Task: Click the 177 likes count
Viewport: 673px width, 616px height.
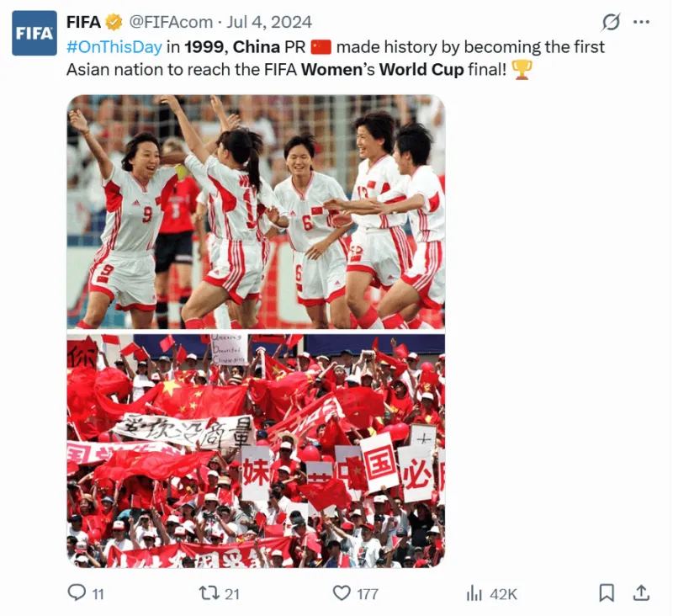Action: (x=368, y=594)
